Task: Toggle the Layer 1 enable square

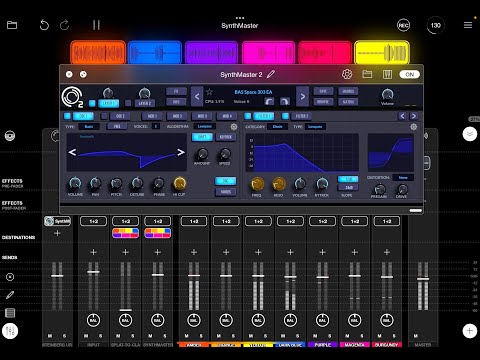Action: [x=92, y=103]
